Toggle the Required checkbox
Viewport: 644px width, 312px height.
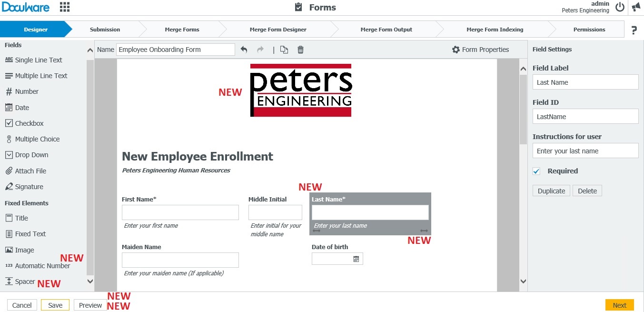536,171
